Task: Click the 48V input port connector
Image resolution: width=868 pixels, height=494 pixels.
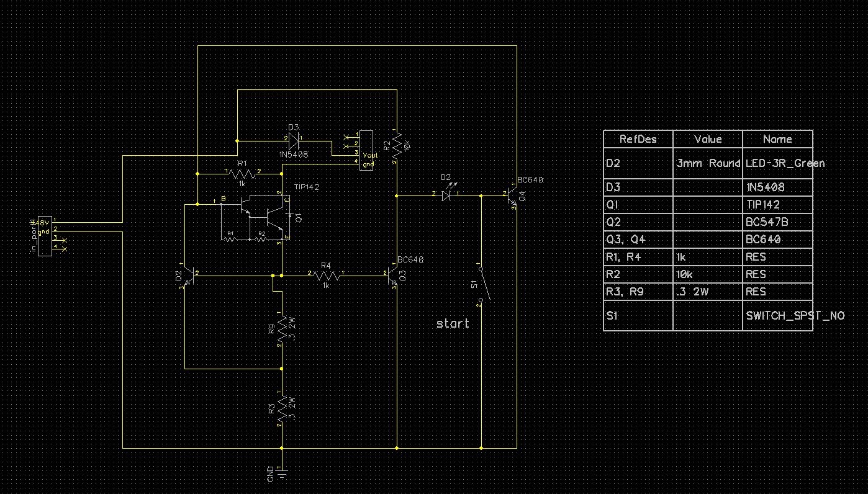Action: 44,235
